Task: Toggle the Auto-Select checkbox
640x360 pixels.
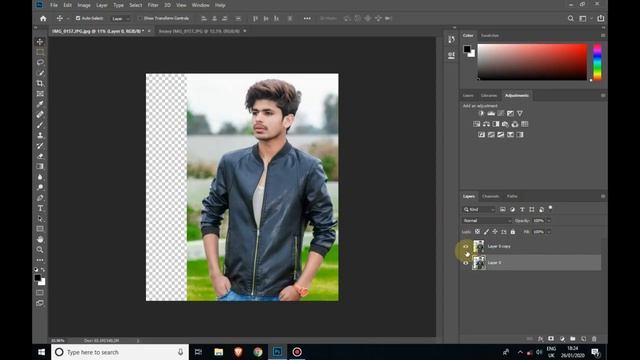Action: pos(78,18)
